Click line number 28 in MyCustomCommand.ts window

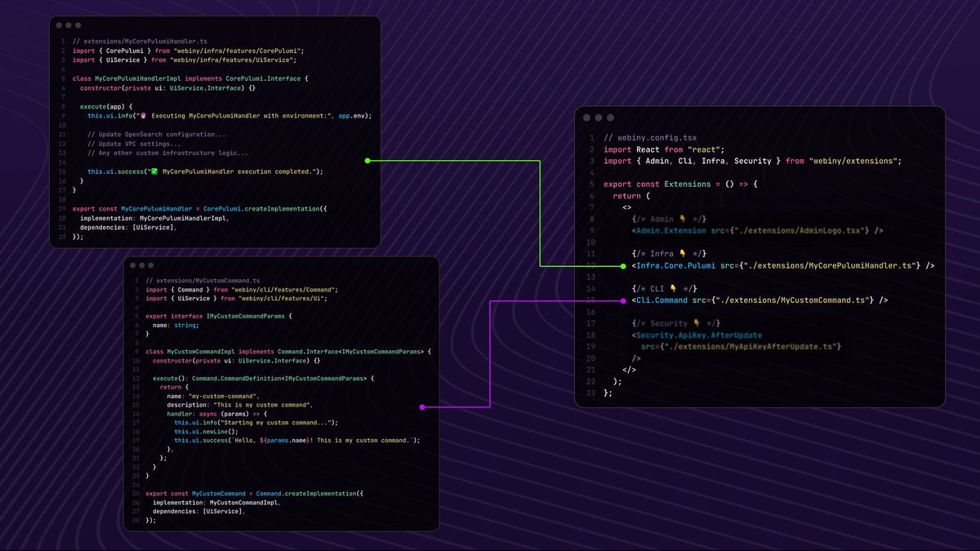[x=136, y=520]
